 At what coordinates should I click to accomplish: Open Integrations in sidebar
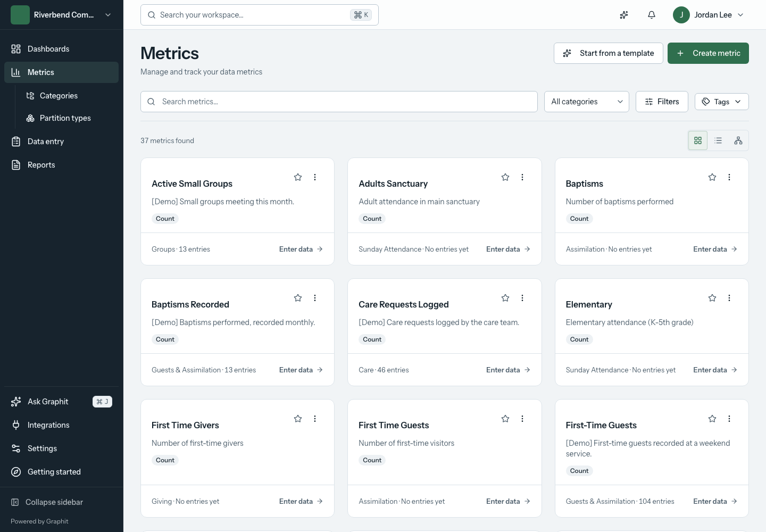[x=62, y=425]
